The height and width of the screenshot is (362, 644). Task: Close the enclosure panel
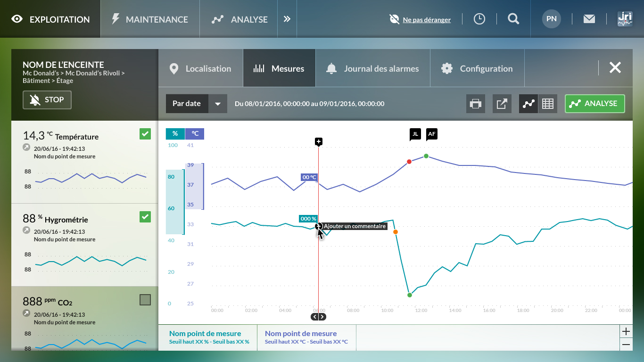pyautogui.click(x=615, y=68)
